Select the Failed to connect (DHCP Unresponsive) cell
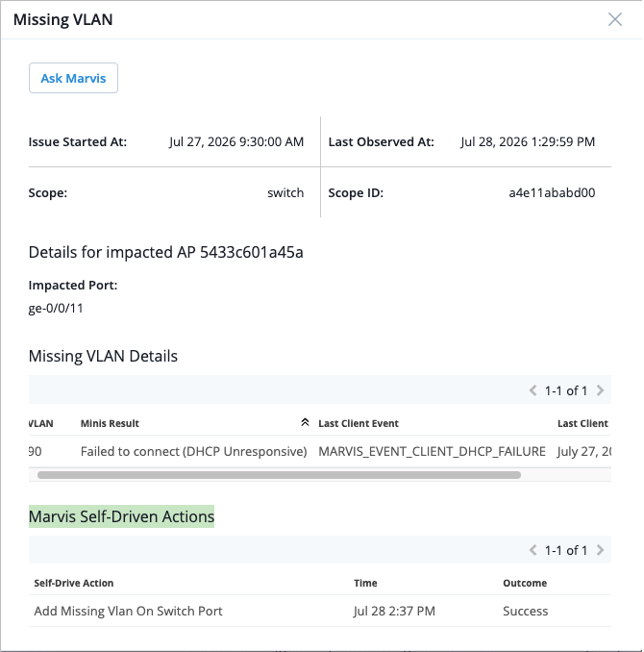 pyautogui.click(x=194, y=451)
